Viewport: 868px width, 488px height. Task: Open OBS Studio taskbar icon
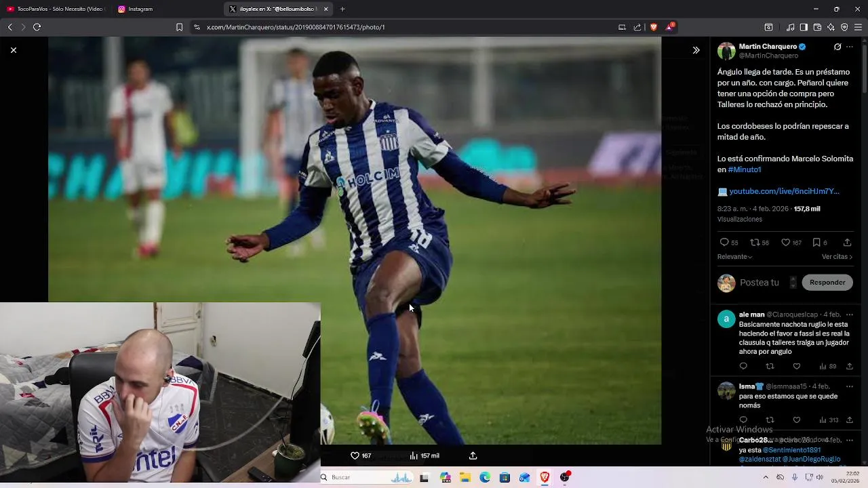pyautogui.click(x=564, y=478)
